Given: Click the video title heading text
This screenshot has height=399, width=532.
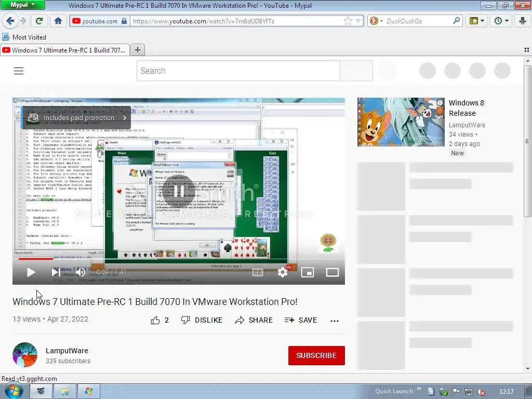Looking at the screenshot, I should pos(155,302).
